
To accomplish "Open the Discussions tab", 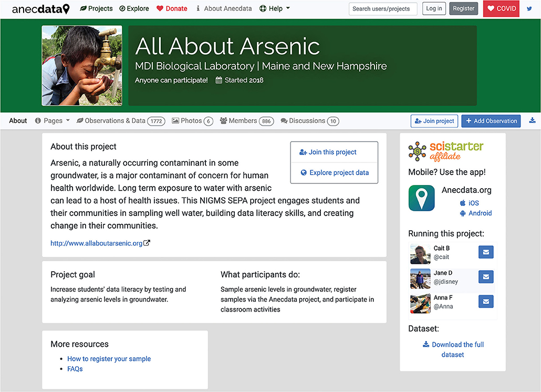I will pyautogui.click(x=310, y=121).
